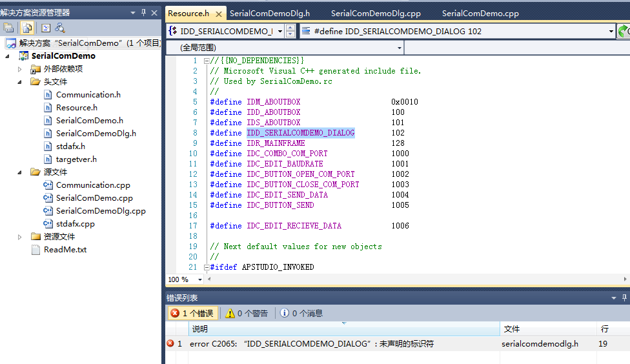Screen dimensions: 630x364
Task: Click the View Code icon in Solution Explorer
Action: point(46,28)
